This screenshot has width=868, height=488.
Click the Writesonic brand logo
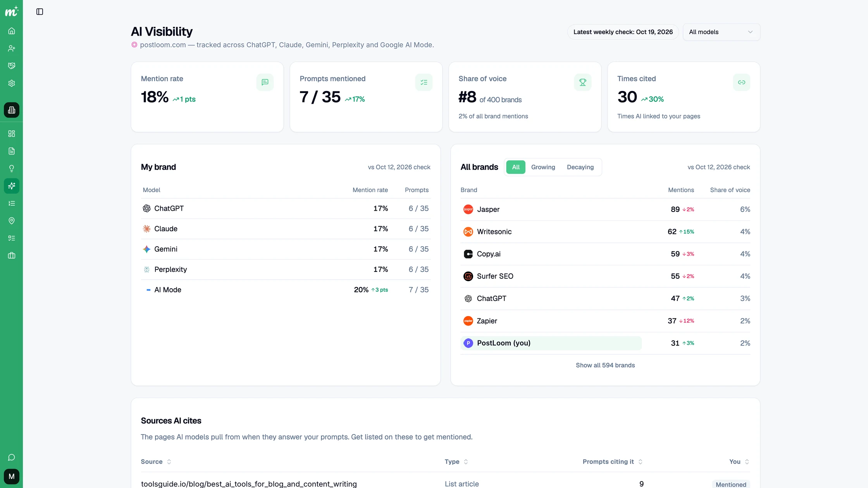(x=468, y=232)
